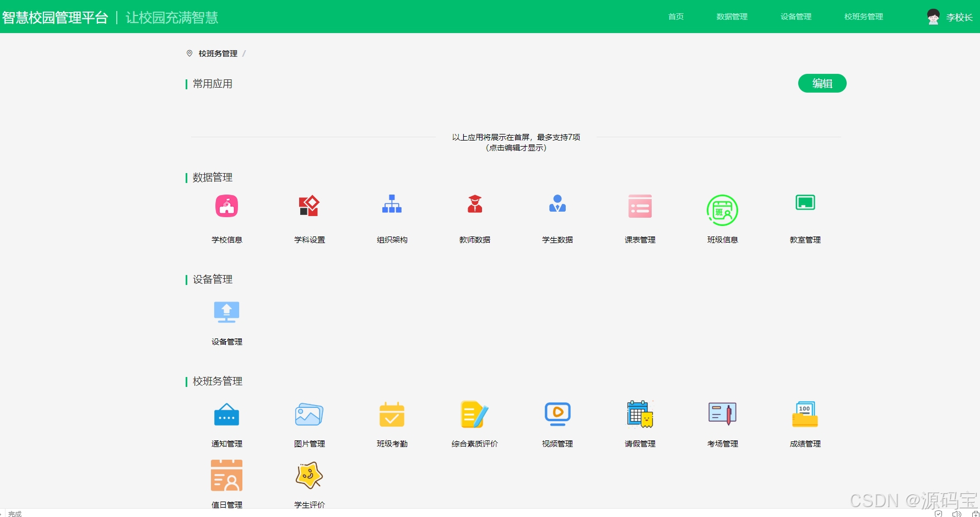This screenshot has width=980, height=517.
Task: Open 校班务管理 top navigation menu
Action: coord(864,17)
